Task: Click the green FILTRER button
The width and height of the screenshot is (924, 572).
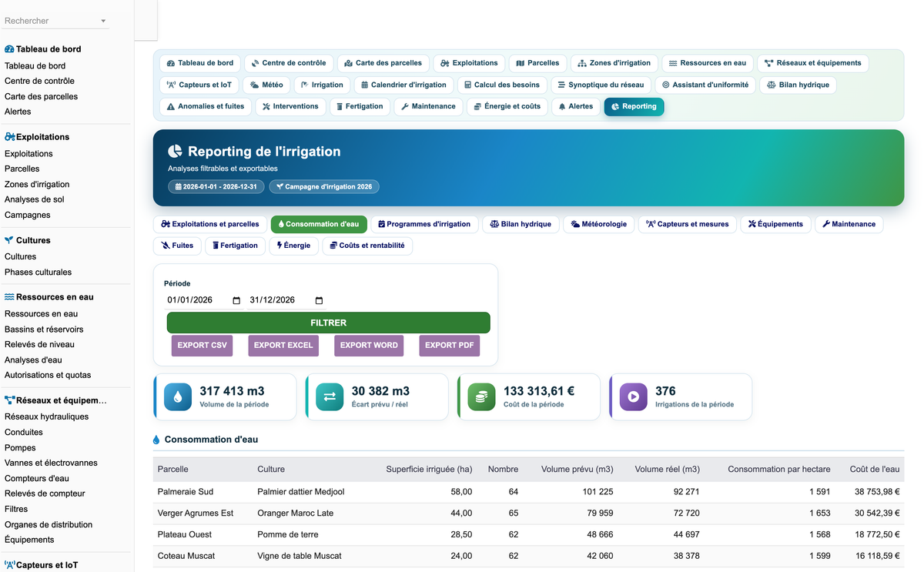Action: tap(328, 323)
